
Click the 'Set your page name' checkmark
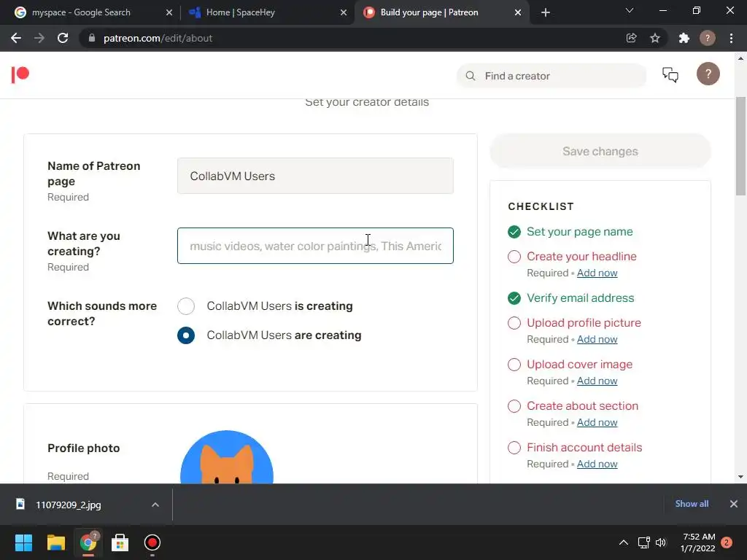[x=514, y=232]
